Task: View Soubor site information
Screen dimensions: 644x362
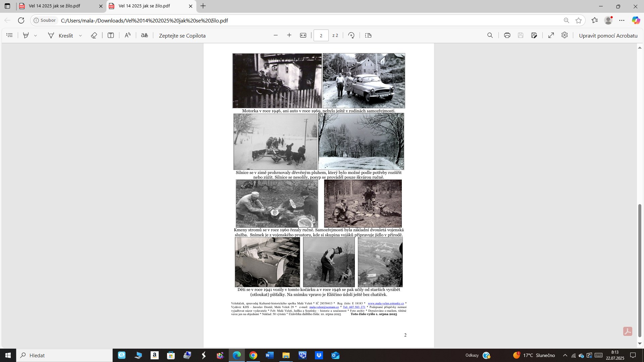Action: (45, 20)
